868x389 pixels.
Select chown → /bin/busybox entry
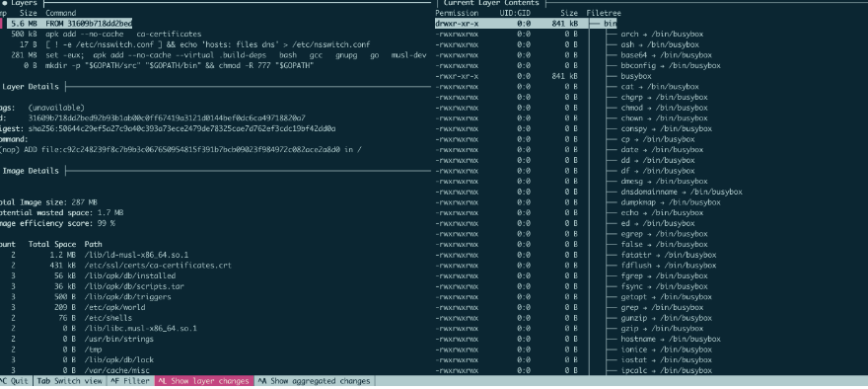pos(664,118)
